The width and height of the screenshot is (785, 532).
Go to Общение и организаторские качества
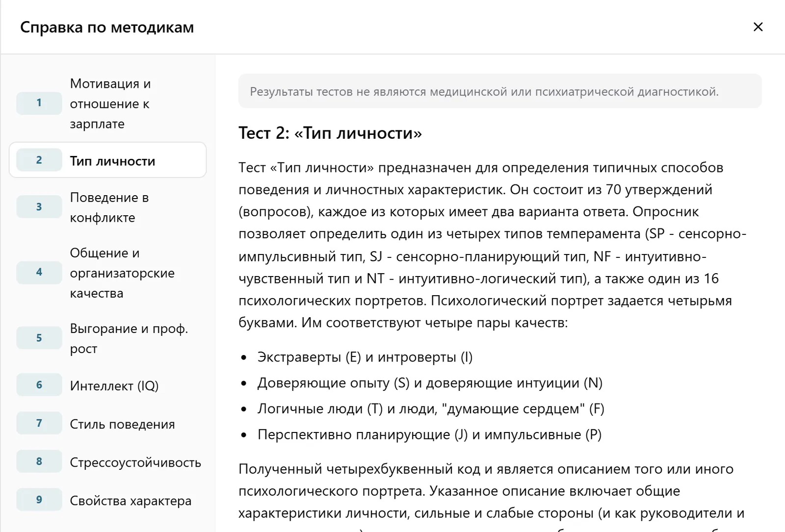coord(107,273)
